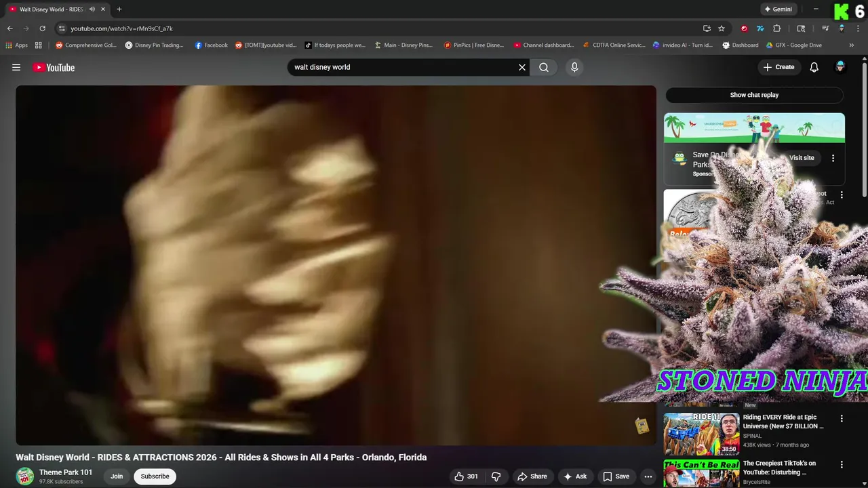The height and width of the screenshot is (488, 868).
Task: Open YouTube notifications bell
Action: 814,67
